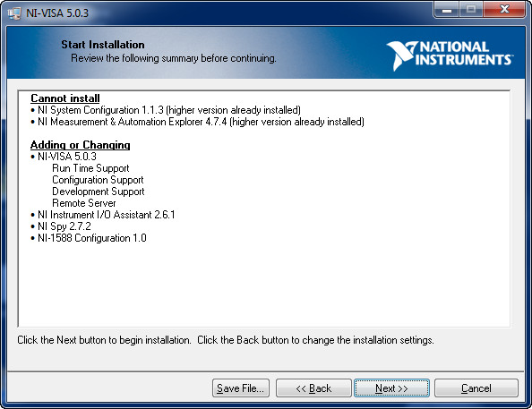Screen dimensions: 532x409
Task: Go back with the << Back button
Action: tap(313, 388)
